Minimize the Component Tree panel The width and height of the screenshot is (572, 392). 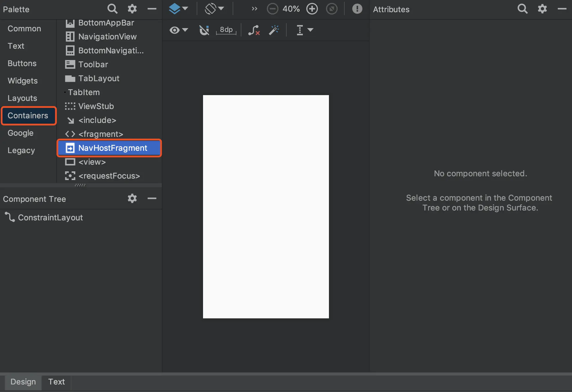(x=152, y=199)
